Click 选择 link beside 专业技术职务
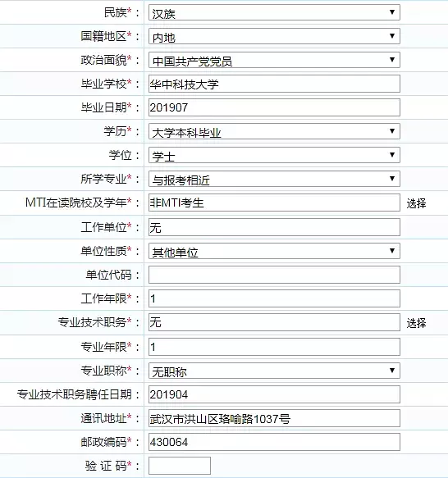Screen dimensions: 448x478 click(x=416, y=323)
